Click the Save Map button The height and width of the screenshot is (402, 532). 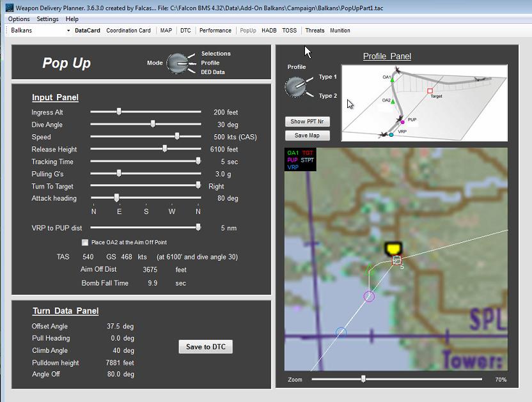(307, 135)
